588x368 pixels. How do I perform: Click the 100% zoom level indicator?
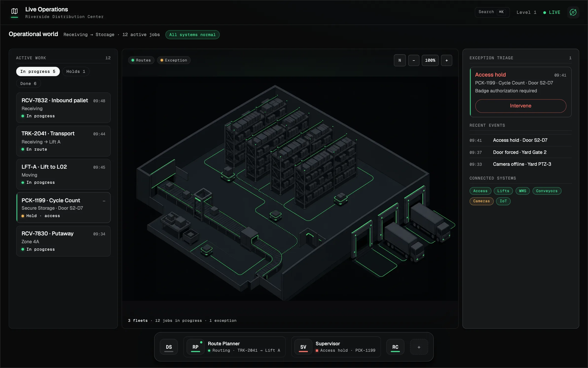tap(430, 60)
